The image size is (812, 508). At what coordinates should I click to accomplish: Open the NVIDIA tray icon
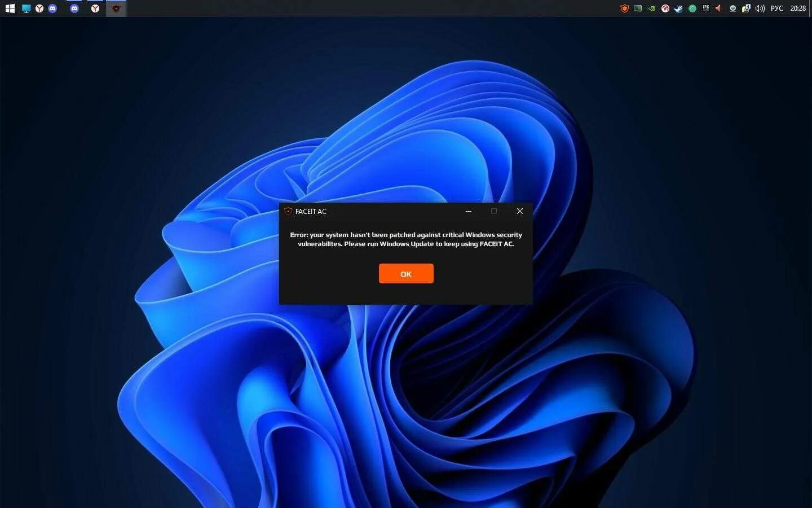(651, 8)
